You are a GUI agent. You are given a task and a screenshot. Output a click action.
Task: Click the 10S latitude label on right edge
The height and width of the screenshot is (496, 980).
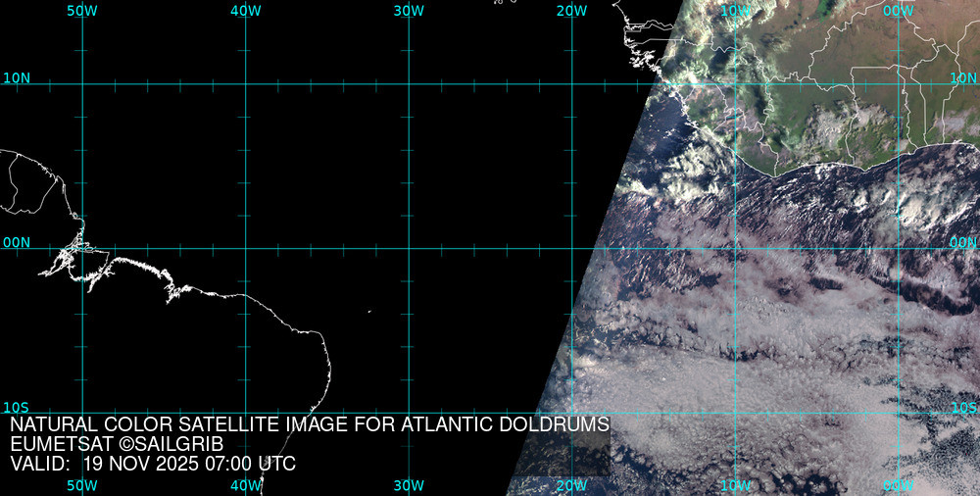pos(963,407)
